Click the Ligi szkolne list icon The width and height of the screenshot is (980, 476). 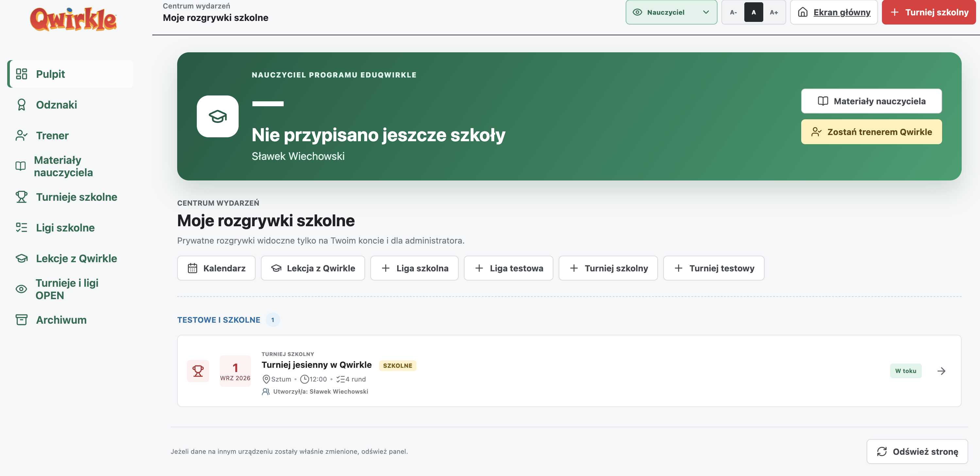point(22,228)
